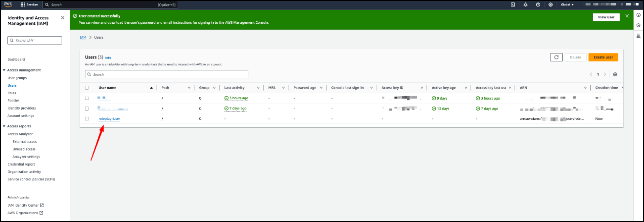The width and height of the screenshot is (644, 222).
Task: Open Roles in sidebar
Action: point(12,93)
